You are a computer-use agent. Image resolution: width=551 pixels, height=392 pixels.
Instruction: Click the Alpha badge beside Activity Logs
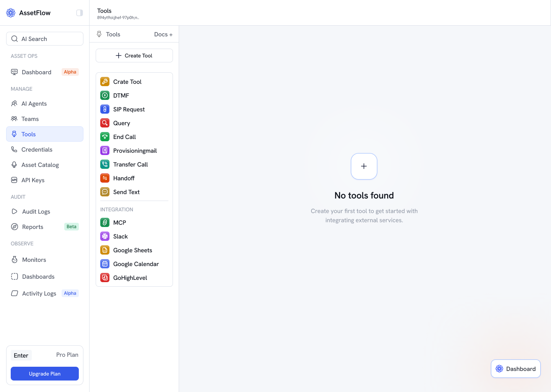click(70, 293)
